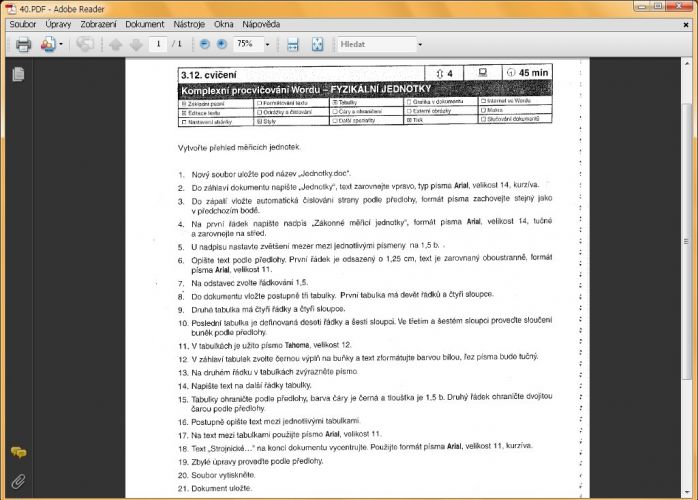Image resolution: width=698 pixels, height=500 pixels.
Task: Click the Hledat search field
Action: pos(377,45)
